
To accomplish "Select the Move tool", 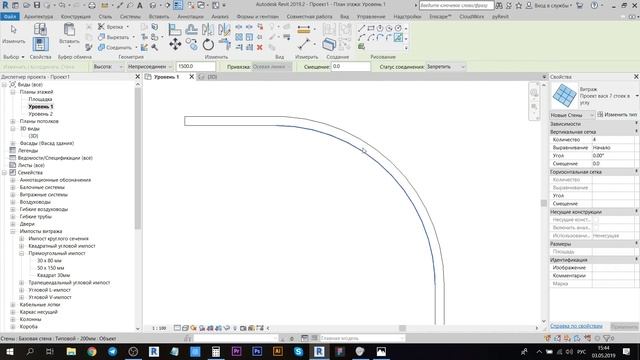I will (x=175, y=44).
